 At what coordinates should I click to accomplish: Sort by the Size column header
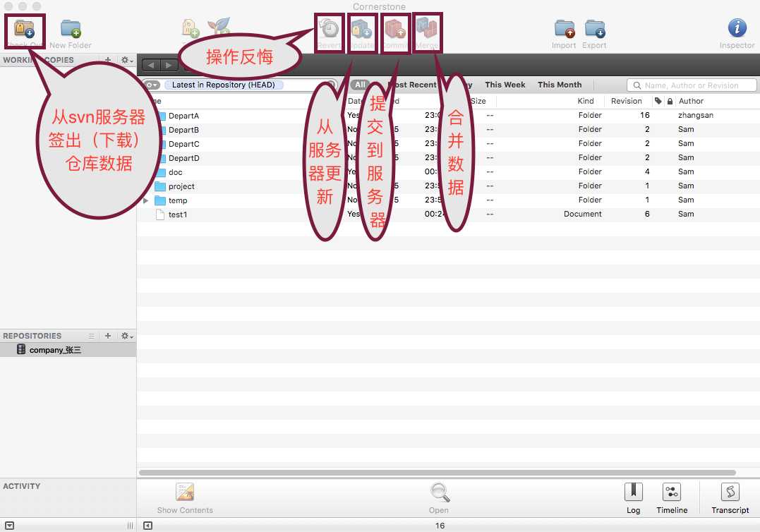(478, 101)
